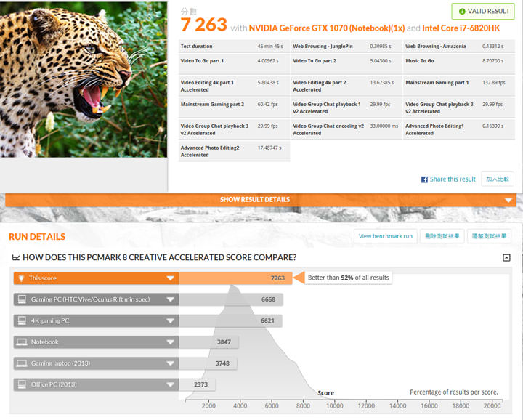Screen dimensions: 523x420
Task: Open the Notebook comparison dropdown arrow
Action: tap(171, 342)
